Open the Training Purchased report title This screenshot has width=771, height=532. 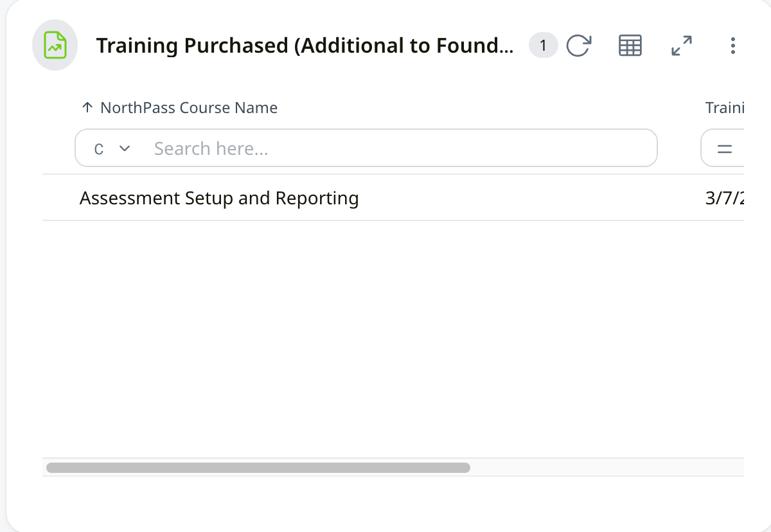coord(305,46)
